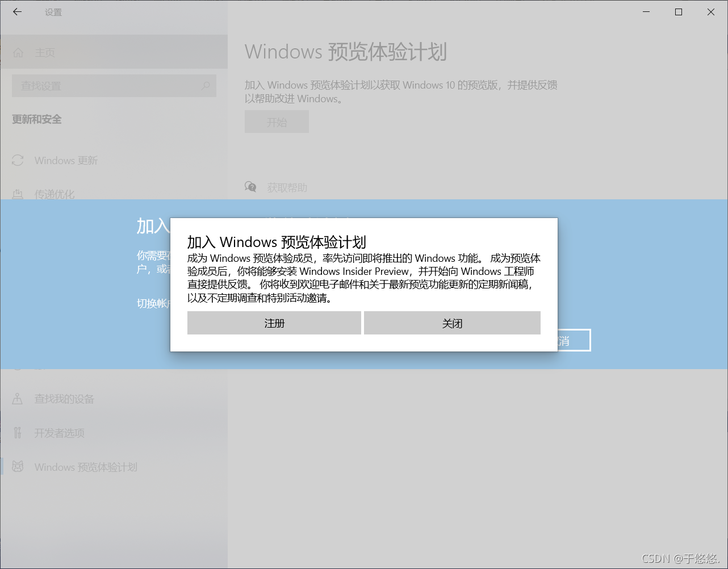Viewport: 728px width, 569px height.
Task: Select the 查找我的设备 person icon
Action: pos(18,399)
